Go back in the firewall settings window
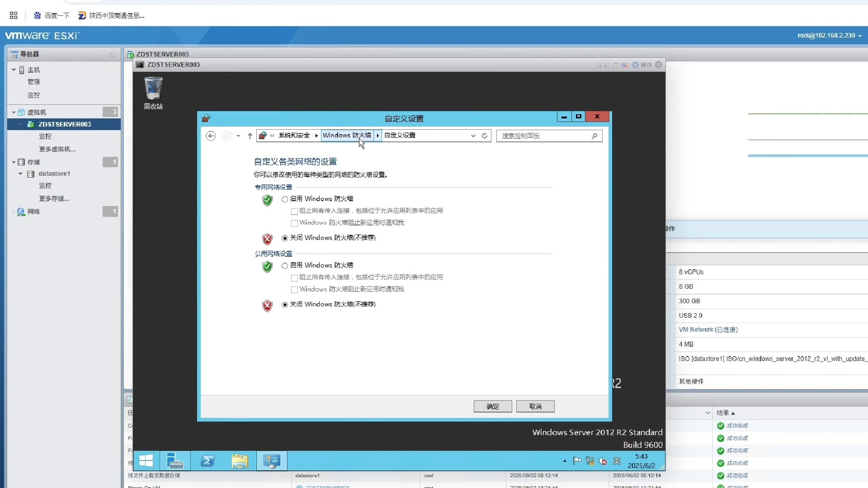 click(x=211, y=136)
